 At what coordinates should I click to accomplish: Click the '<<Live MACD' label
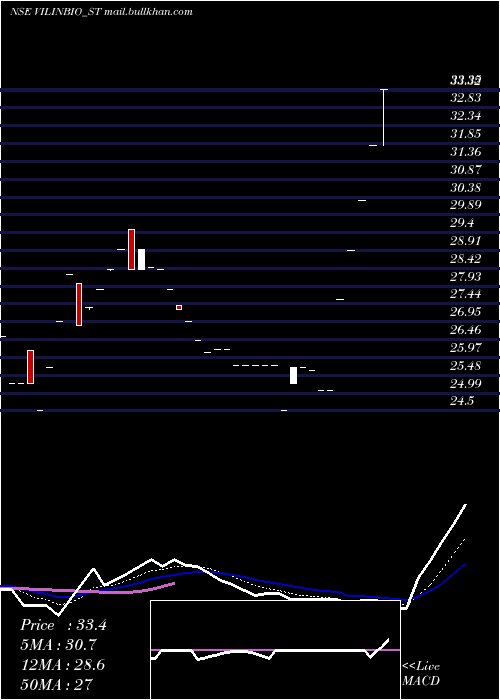[421, 673]
